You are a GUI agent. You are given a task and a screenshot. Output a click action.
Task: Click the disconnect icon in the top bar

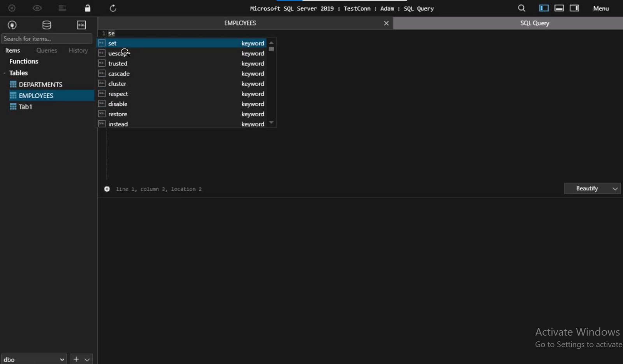[x=12, y=8]
